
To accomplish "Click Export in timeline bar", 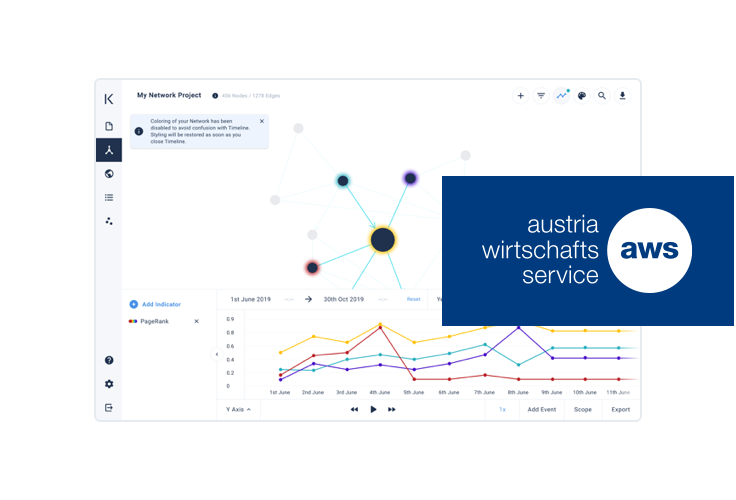I will pyautogui.click(x=621, y=409).
